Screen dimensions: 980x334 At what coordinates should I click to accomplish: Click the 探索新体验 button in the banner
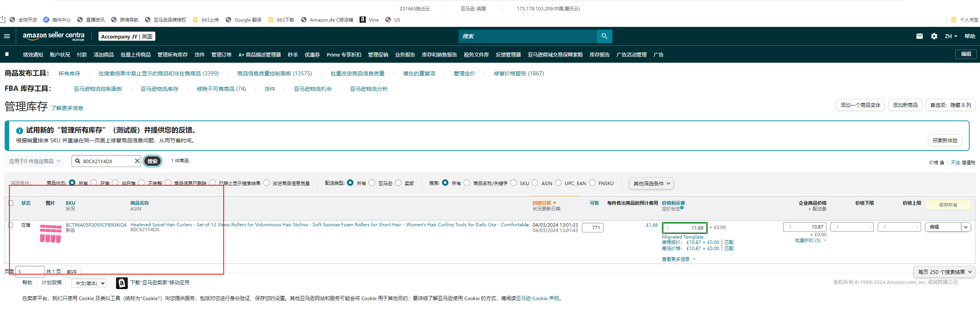click(x=945, y=140)
